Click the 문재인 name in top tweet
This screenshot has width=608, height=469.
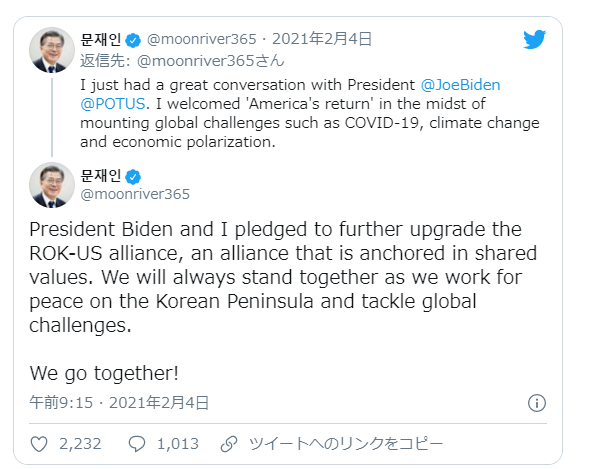[x=101, y=40]
